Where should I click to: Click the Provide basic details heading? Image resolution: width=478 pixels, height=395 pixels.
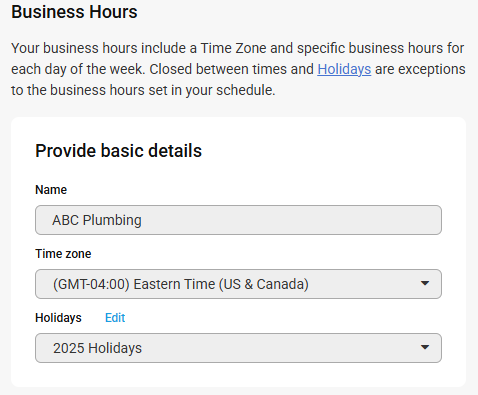pyautogui.click(x=119, y=151)
